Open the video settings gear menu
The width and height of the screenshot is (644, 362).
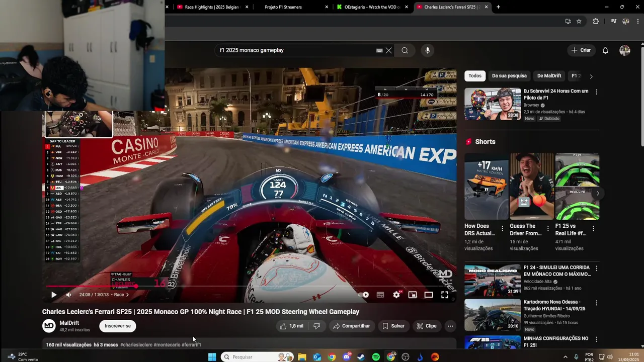396,295
